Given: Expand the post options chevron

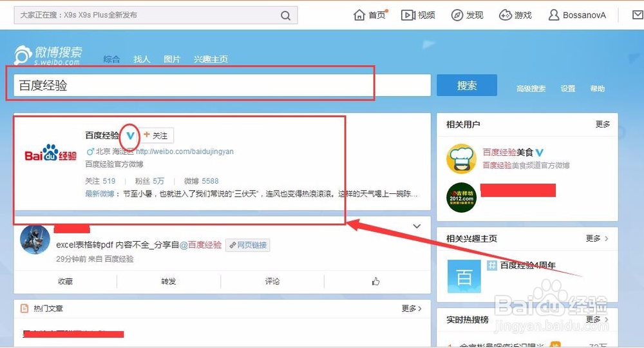Looking at the screenshot, I should coord(417,226).
